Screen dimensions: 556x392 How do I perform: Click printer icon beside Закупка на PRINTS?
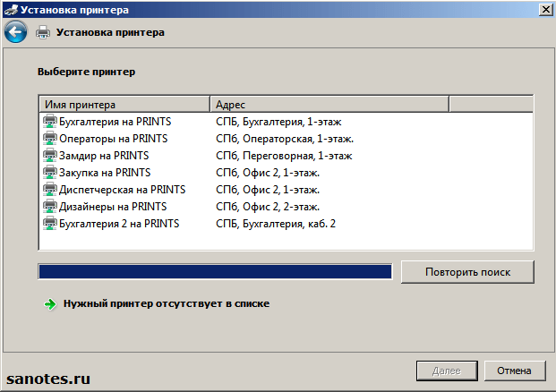point(49,173)
